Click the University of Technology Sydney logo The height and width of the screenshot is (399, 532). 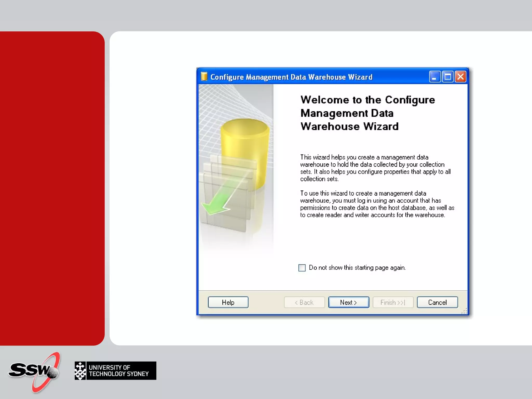[115, 371]
